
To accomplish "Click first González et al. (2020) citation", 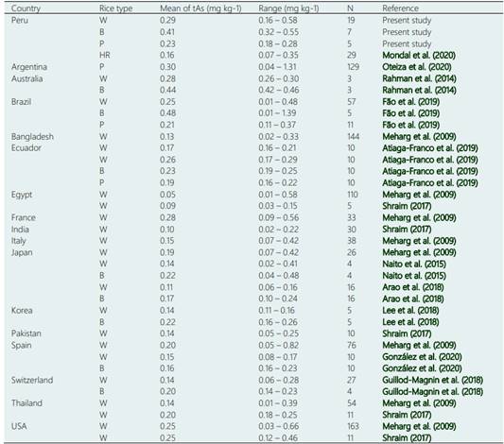I will (422, 357).
